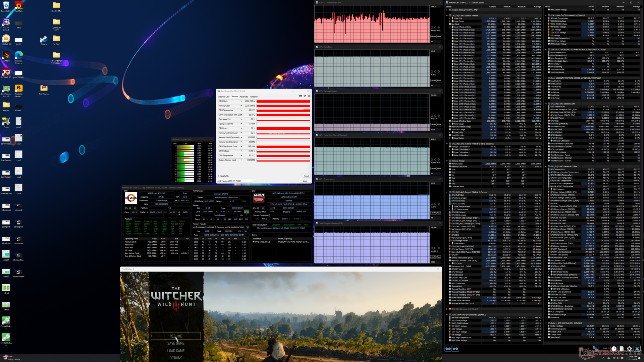Select LOAD GAME in Witcher menu
Viewport: 644px width, 362px height.
click(x=176, y=351)
